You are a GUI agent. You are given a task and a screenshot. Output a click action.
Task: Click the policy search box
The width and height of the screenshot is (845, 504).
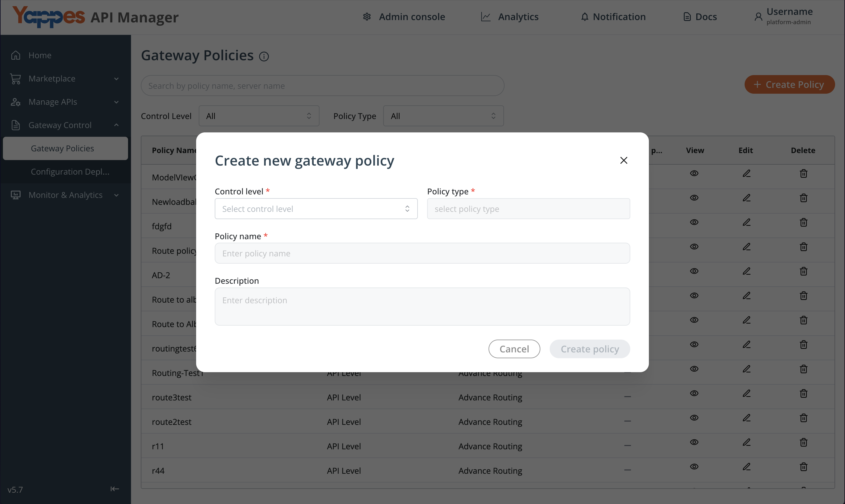pyautogui.click(x=322, y=86)
